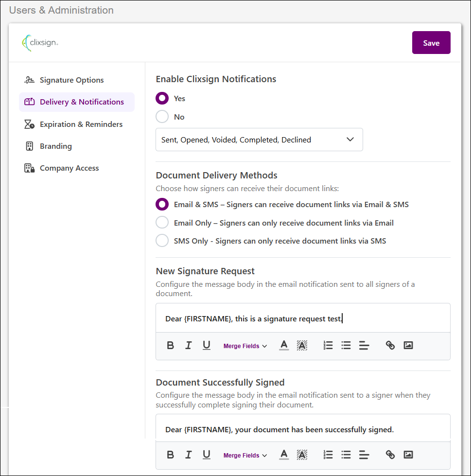
Task: Toggle Bold in Document Successfully Signed editor
Action: (170, 455)
